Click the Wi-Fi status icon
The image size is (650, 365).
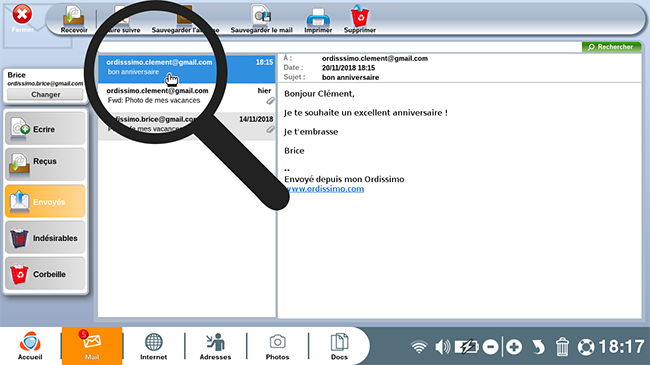[419, 347]
